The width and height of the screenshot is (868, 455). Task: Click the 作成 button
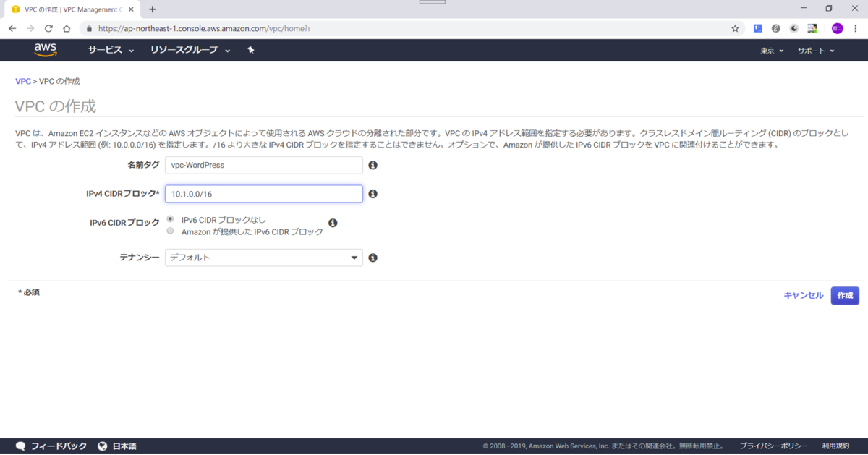coord(845,295)
